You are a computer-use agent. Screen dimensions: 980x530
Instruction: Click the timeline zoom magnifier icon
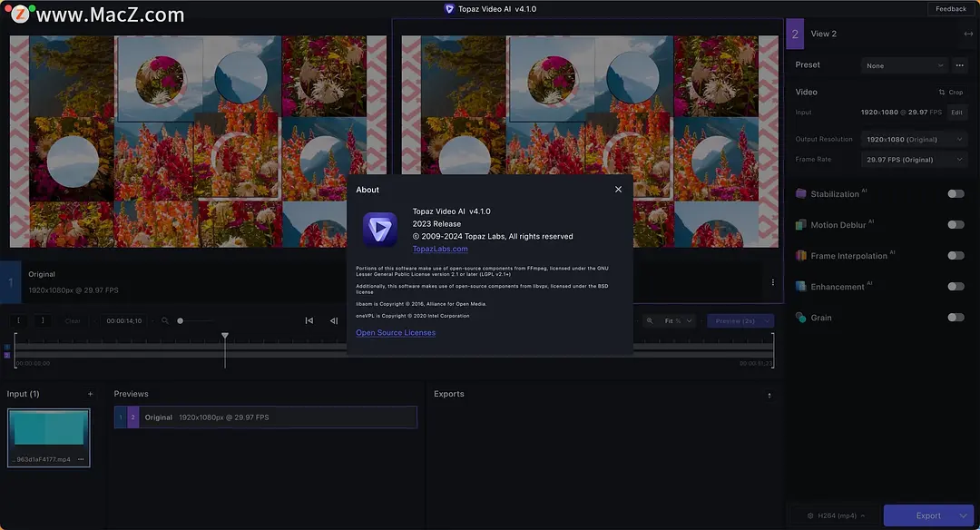coord(165,320)
